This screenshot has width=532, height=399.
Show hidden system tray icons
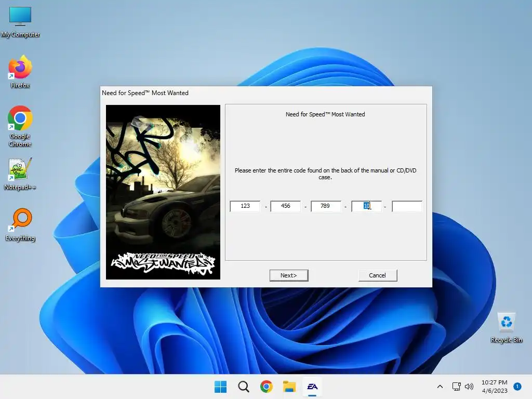point(440,387)
